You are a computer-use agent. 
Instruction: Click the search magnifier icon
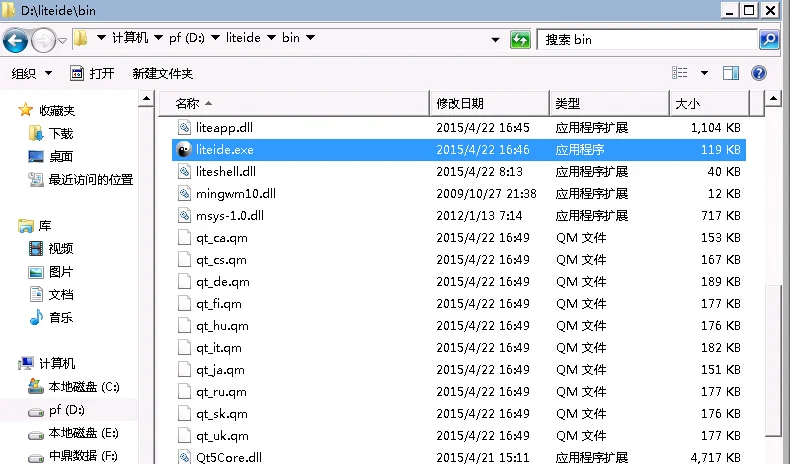[x=769, y=40]
